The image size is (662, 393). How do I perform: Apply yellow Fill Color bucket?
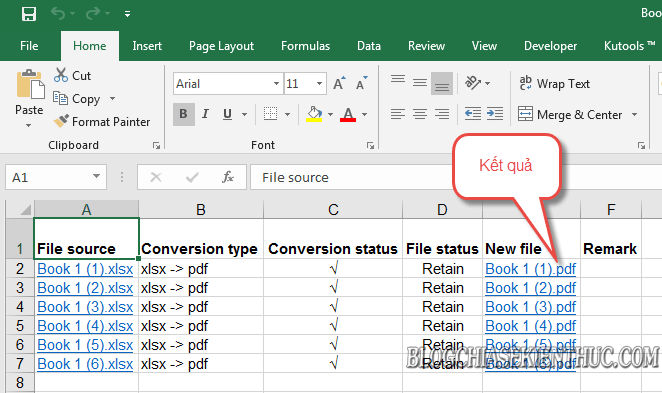314,114
